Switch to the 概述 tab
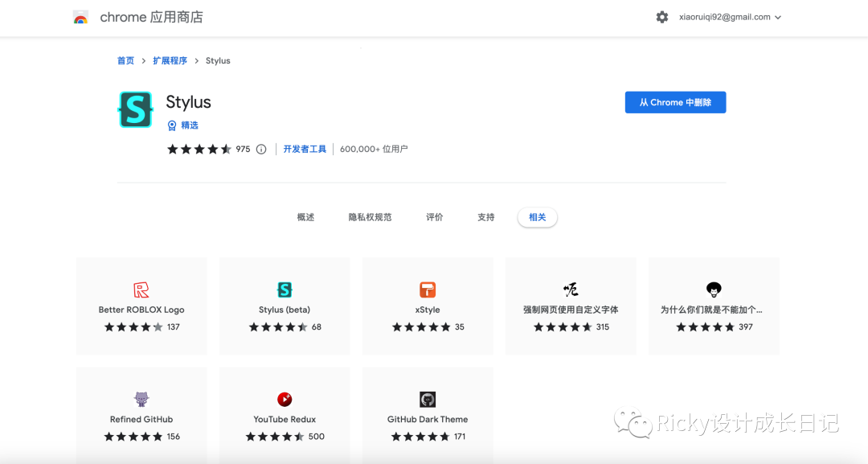Screen dimensions: 868x464 [x=305, y=217]
